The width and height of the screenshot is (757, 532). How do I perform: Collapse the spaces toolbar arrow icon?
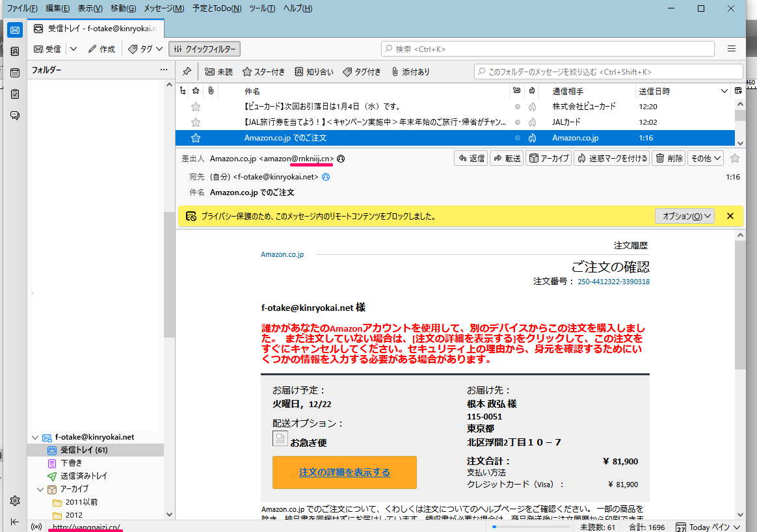coord(15,522)
